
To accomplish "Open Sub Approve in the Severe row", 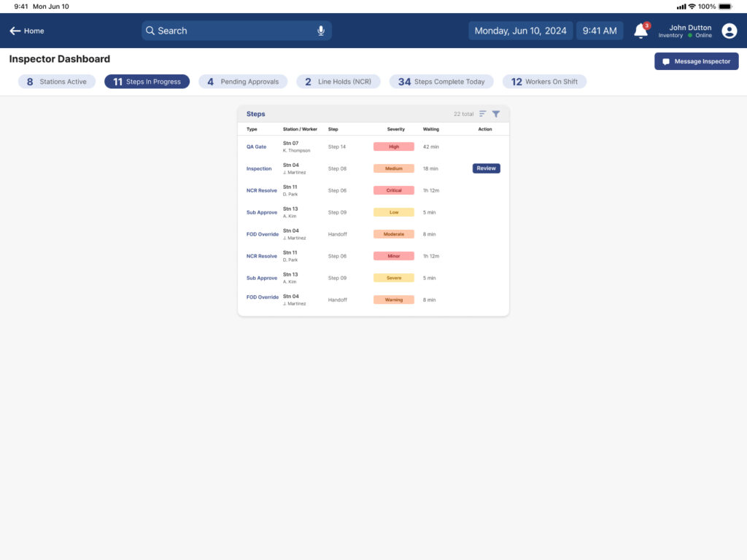I will (x=262, y=279).
